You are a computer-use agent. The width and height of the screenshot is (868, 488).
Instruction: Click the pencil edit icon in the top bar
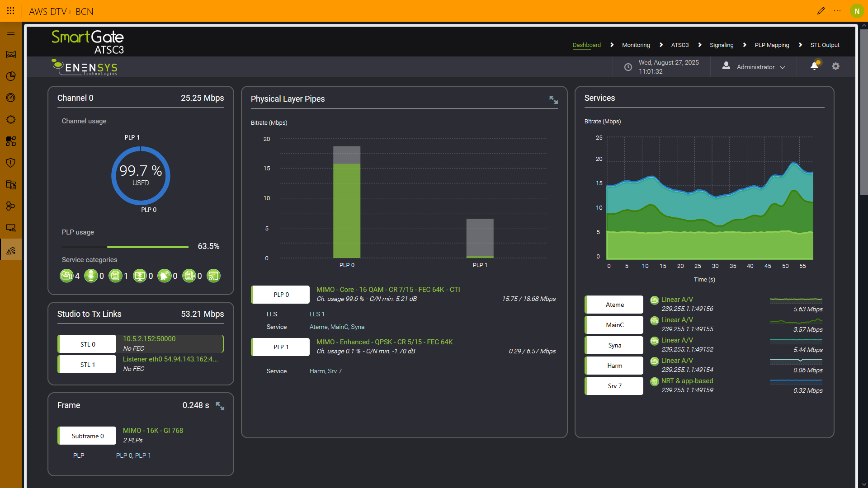821,11
